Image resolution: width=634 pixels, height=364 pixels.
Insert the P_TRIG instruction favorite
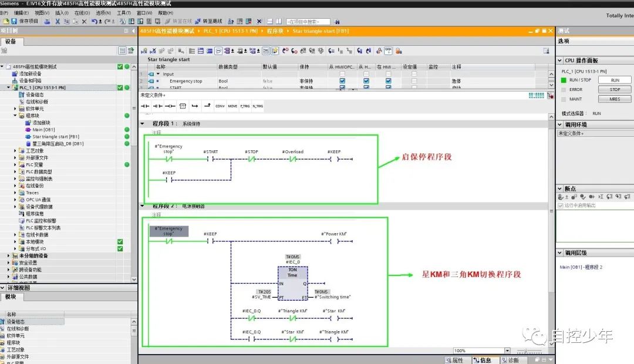245,106
